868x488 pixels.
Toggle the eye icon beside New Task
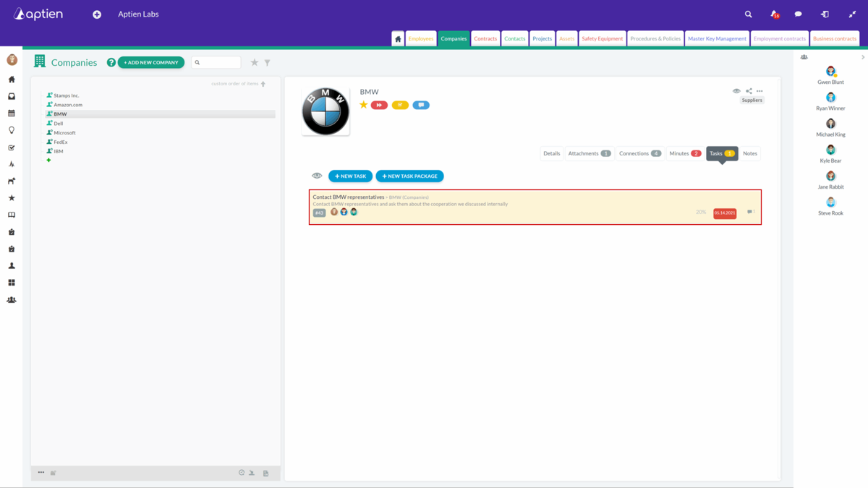(x=317, y=176)
